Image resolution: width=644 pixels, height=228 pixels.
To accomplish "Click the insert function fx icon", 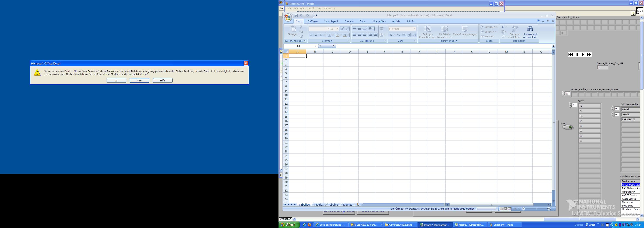I will [333, 46].
